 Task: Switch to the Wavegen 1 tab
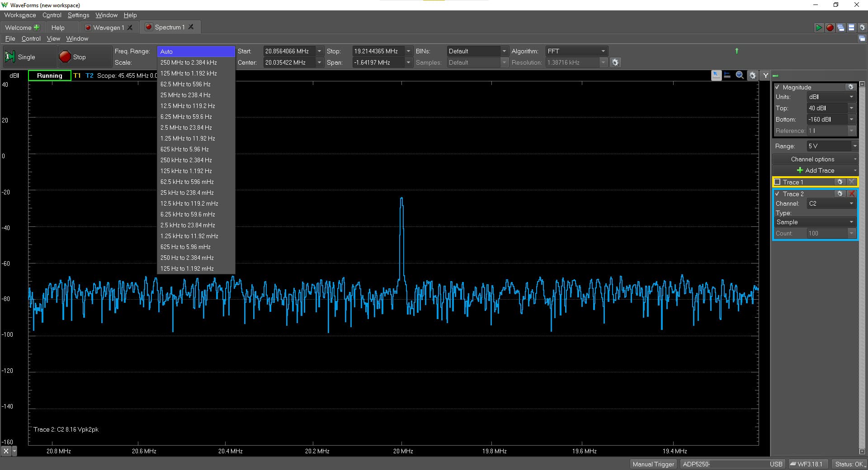click(108, 28)
